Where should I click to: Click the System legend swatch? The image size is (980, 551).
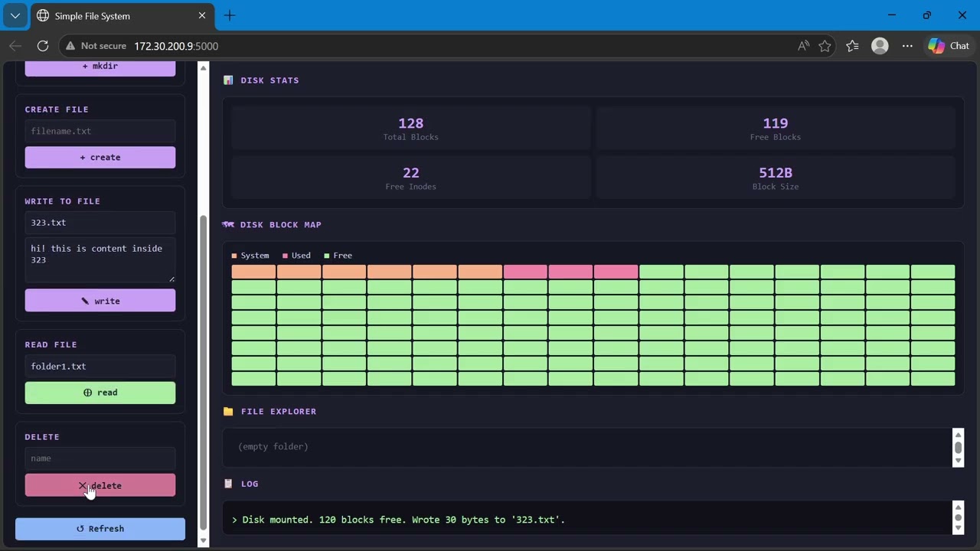(234, 256)
